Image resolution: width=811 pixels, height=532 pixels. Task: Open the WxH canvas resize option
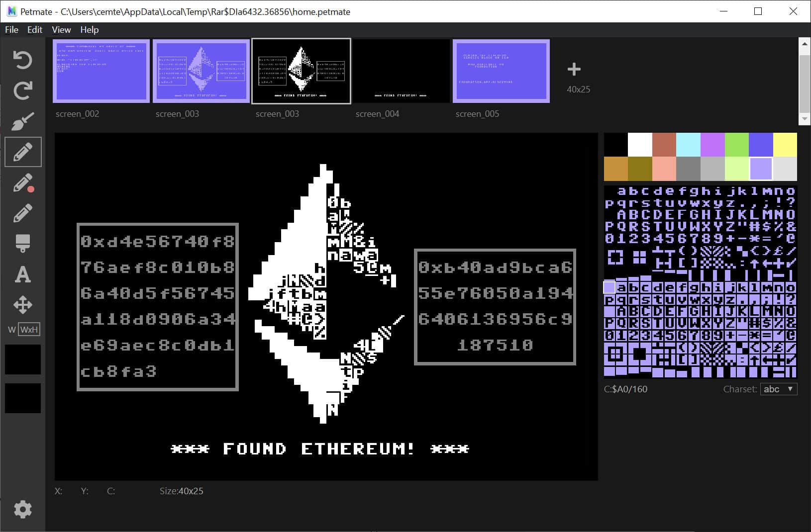(x=29, y=329)
